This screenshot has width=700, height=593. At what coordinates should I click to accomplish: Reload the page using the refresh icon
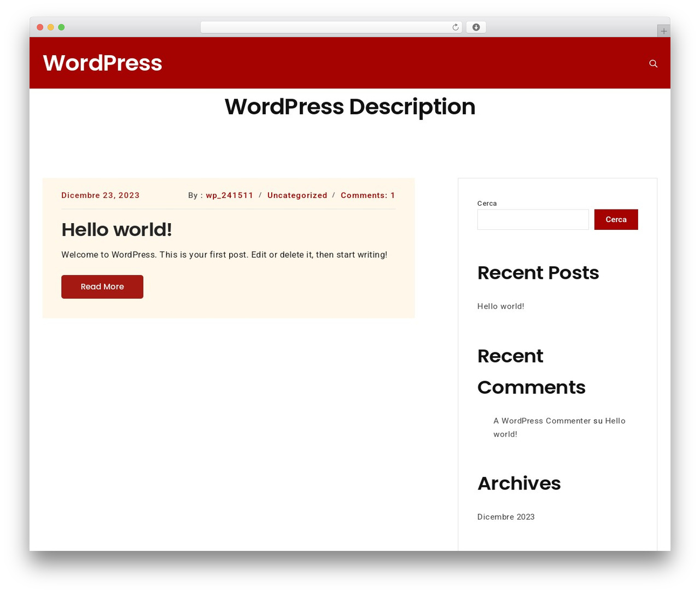coord(456,27)
